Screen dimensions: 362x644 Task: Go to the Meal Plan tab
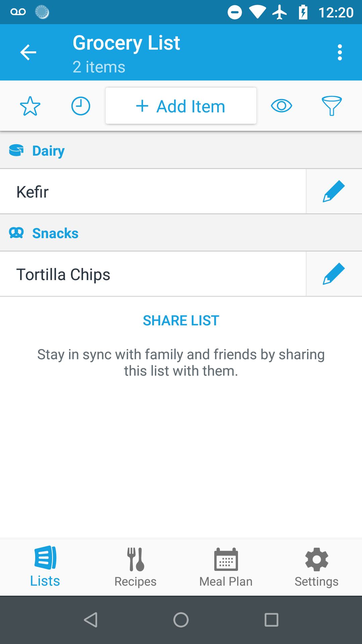(x=226, y=567)
